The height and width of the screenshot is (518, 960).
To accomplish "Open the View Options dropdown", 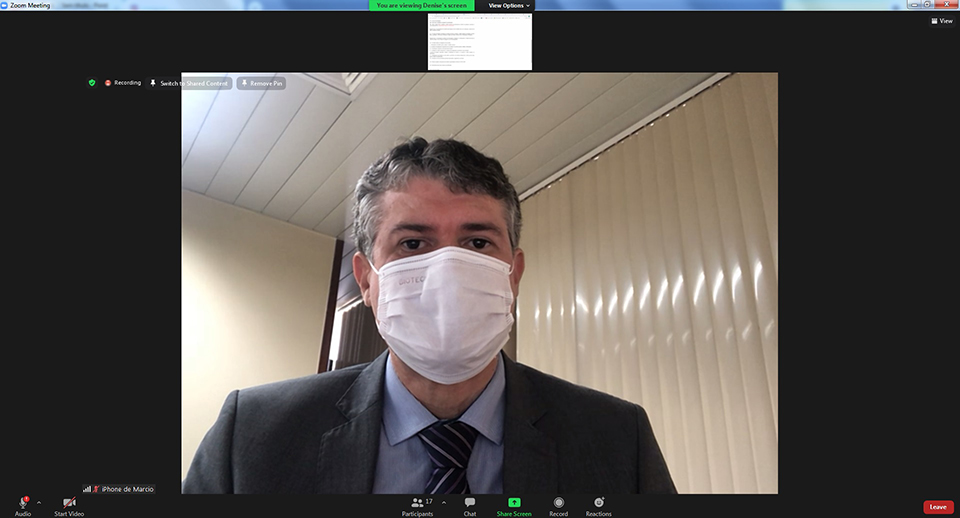I will [508, 5].
